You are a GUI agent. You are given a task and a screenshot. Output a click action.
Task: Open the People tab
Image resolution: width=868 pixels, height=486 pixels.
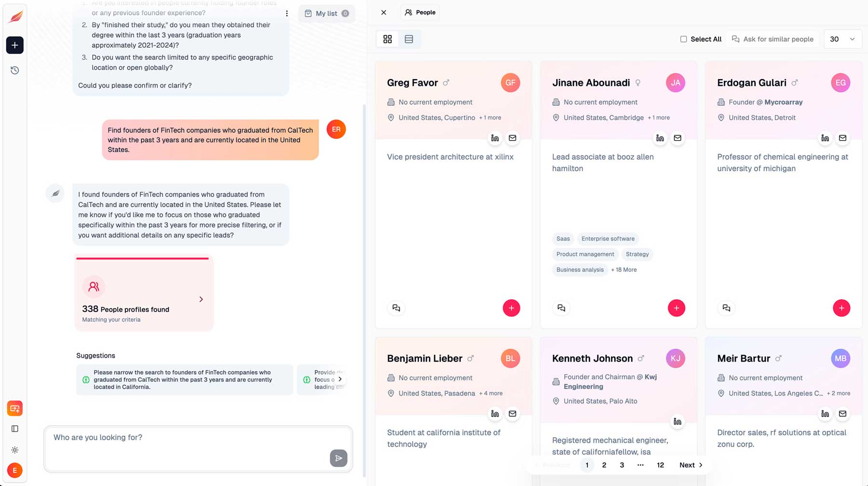(x=420, y=13)
